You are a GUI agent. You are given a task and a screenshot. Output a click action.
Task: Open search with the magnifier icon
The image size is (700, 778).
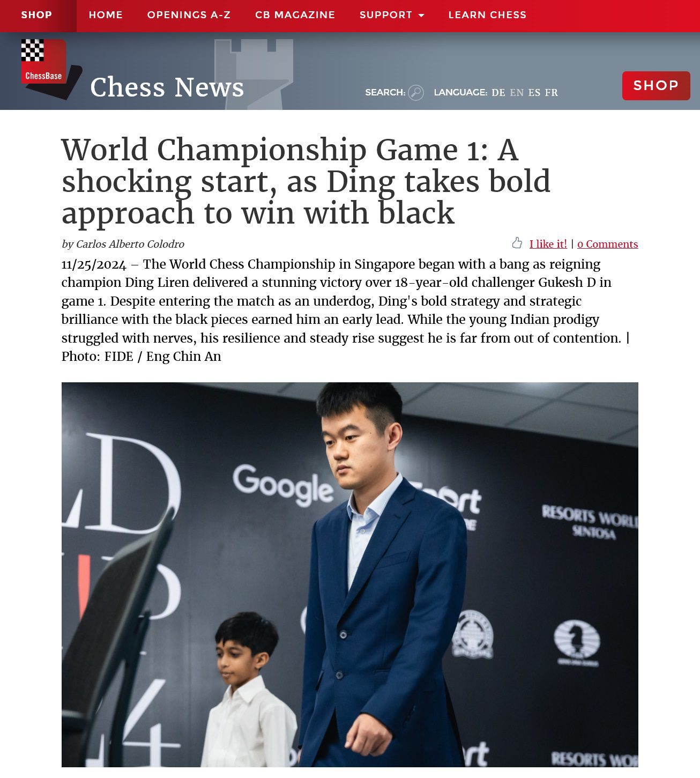[x=416, y=93]
